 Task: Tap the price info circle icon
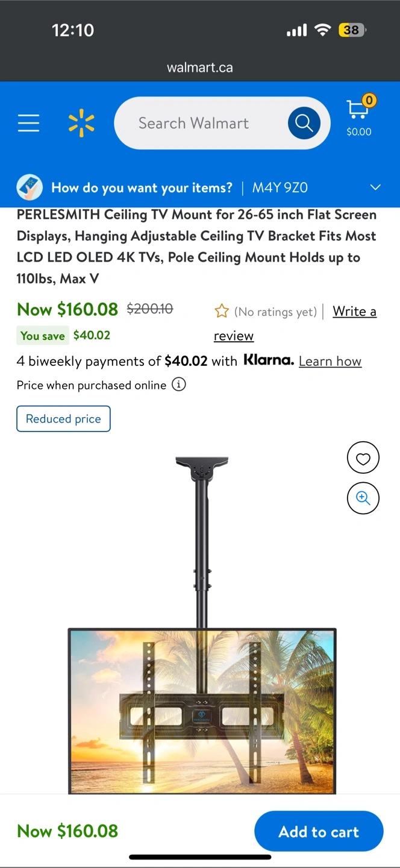(179, 385)
